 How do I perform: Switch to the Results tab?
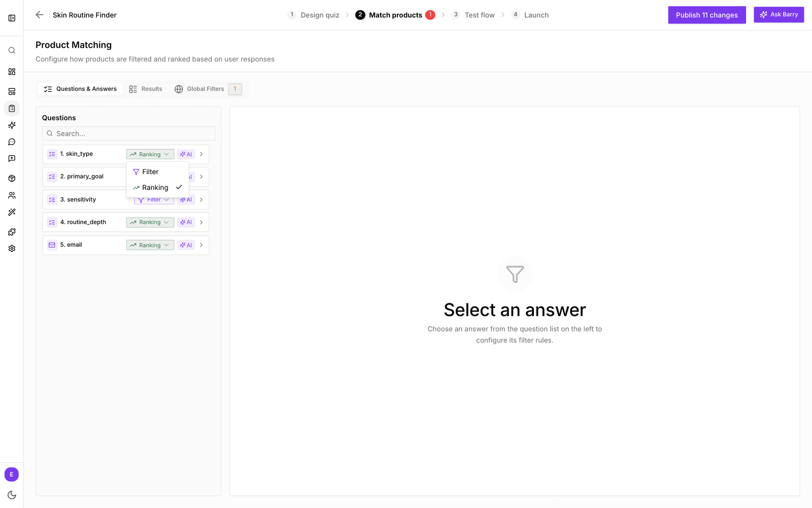coord(146,89)
